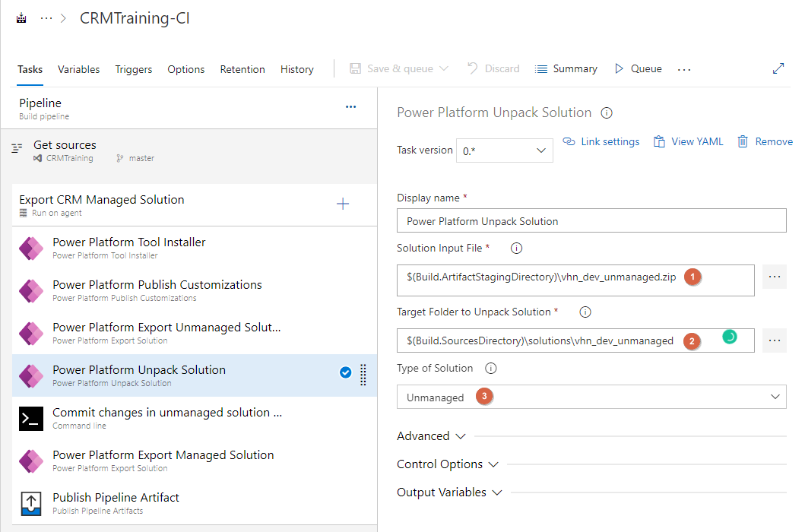Click the Get sources icon
This screenshot has height=532, width=805.
point(17,148)
